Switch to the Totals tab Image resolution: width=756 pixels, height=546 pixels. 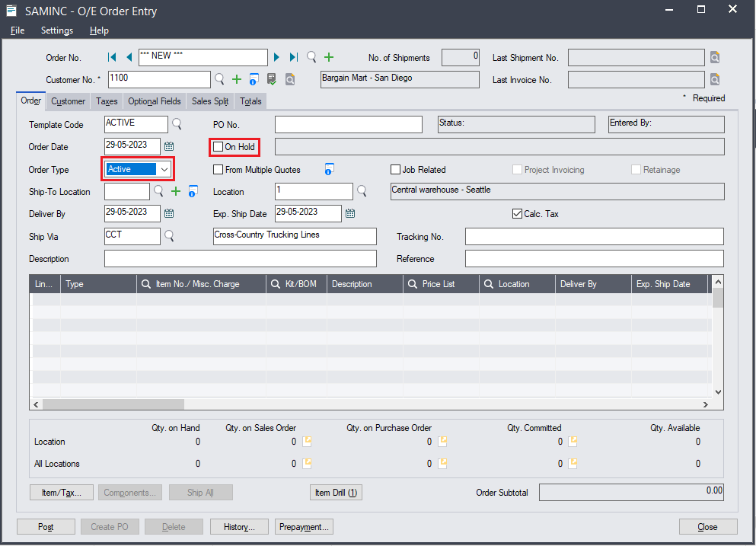pos(250,101)
